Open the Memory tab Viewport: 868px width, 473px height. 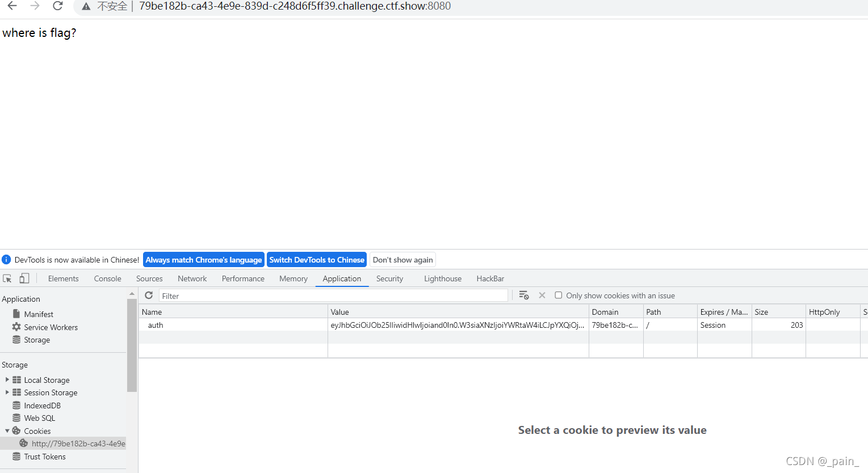[x=293, y=278]
